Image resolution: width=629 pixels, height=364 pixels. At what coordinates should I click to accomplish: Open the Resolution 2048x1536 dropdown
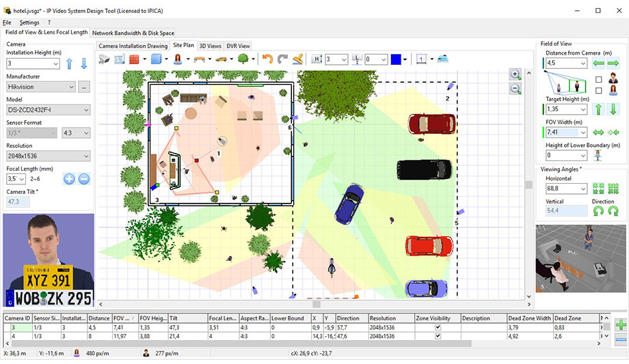48,156
